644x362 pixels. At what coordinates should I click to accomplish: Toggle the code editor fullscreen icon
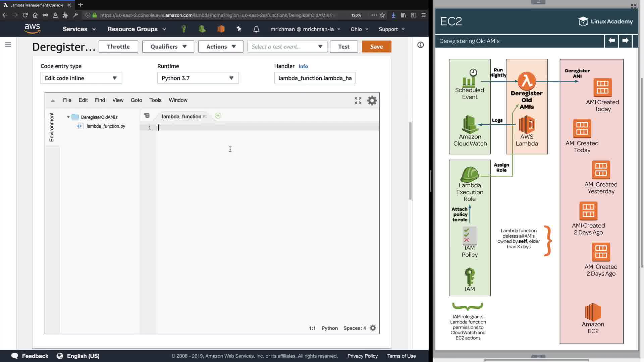(x=358, y=101)
